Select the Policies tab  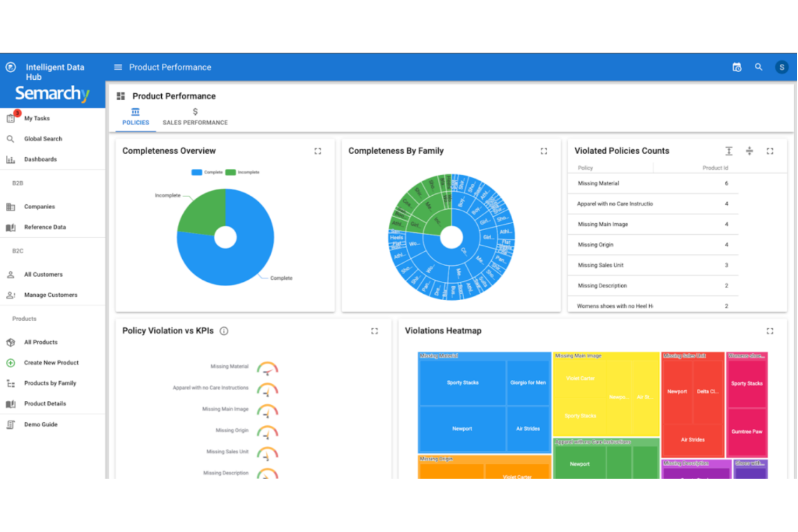[135, 116]
